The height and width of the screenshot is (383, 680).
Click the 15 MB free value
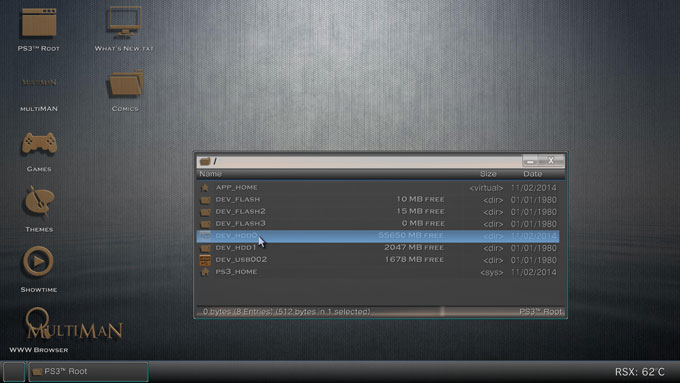pos(420,212)
